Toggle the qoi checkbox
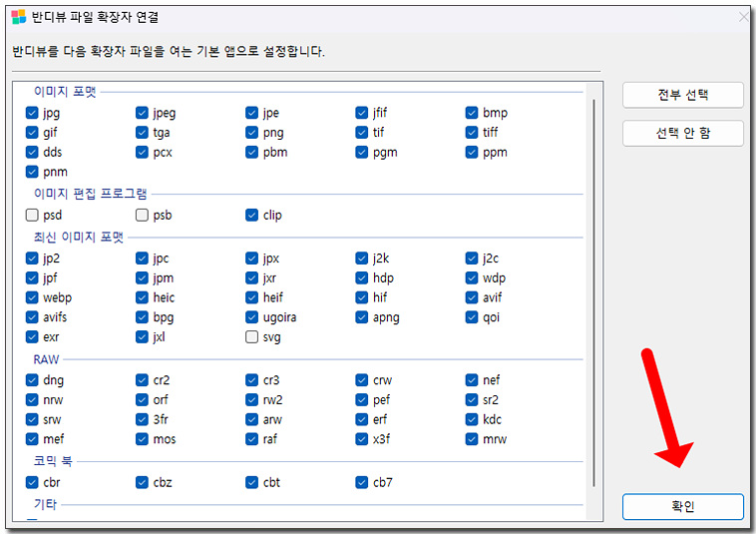 coord(472,317)
